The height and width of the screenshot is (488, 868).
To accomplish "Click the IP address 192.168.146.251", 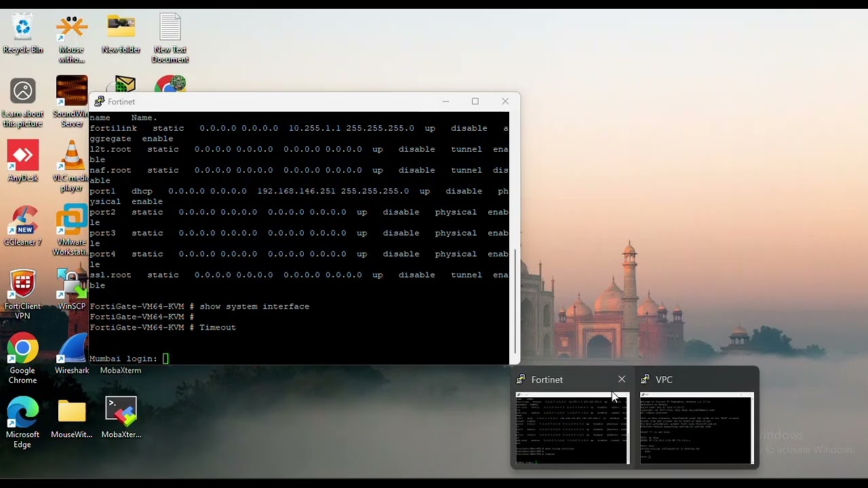I will pos(296,191).
